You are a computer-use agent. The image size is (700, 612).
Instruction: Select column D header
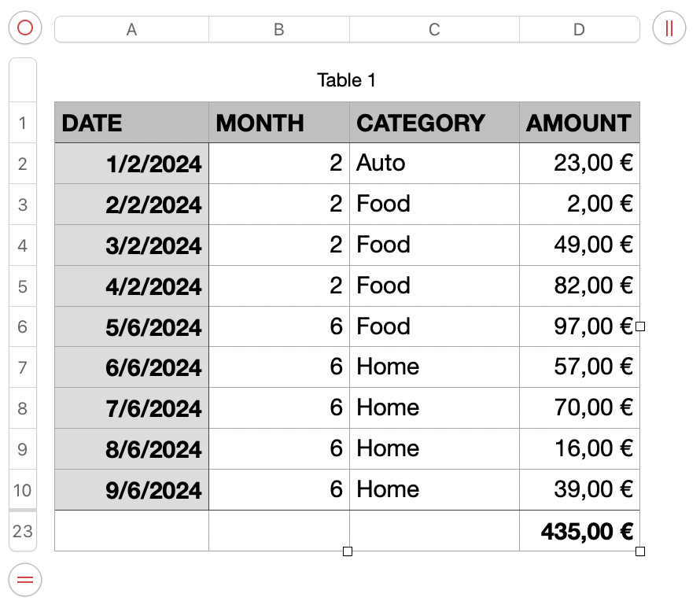[x=579, y=30]
